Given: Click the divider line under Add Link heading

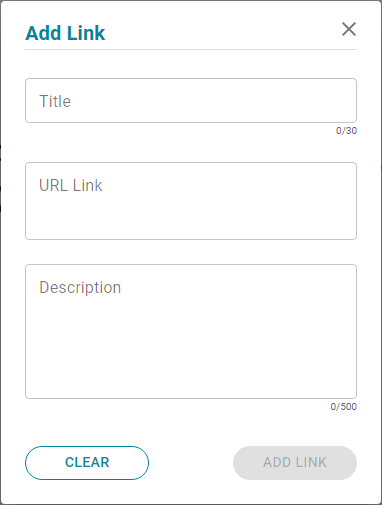Looking at the screenshot, I should 191,50.
